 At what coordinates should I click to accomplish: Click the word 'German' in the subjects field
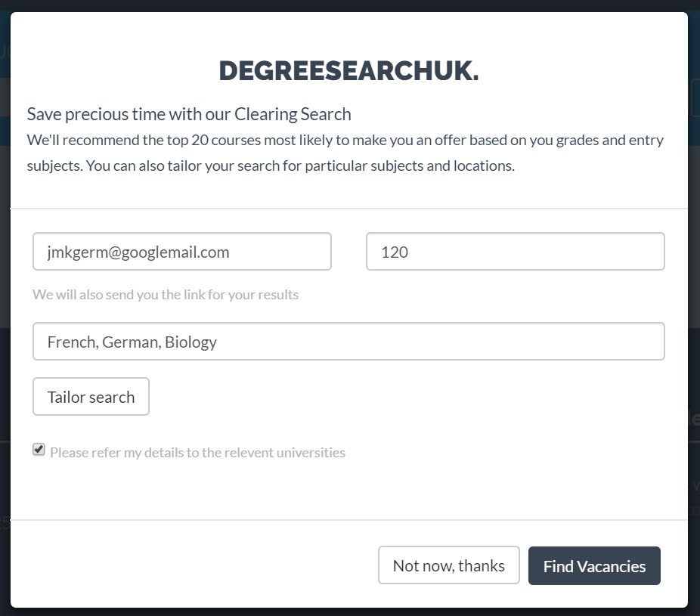point(129,342)
